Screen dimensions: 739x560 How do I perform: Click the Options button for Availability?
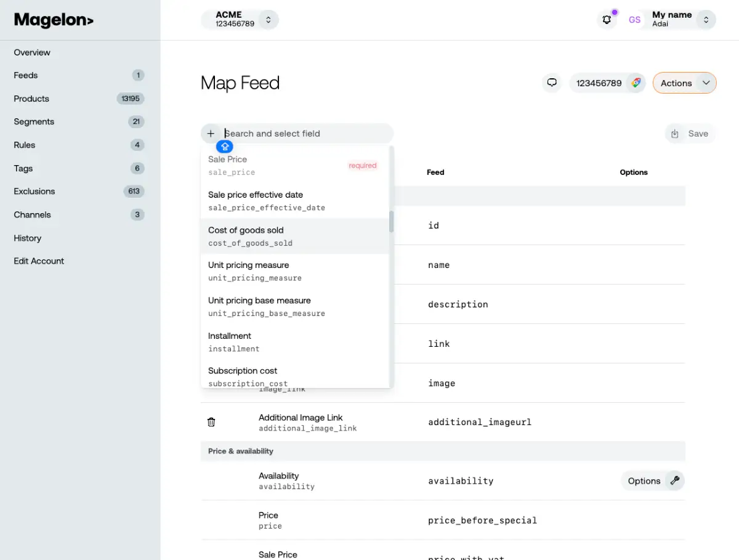(644, 481)
